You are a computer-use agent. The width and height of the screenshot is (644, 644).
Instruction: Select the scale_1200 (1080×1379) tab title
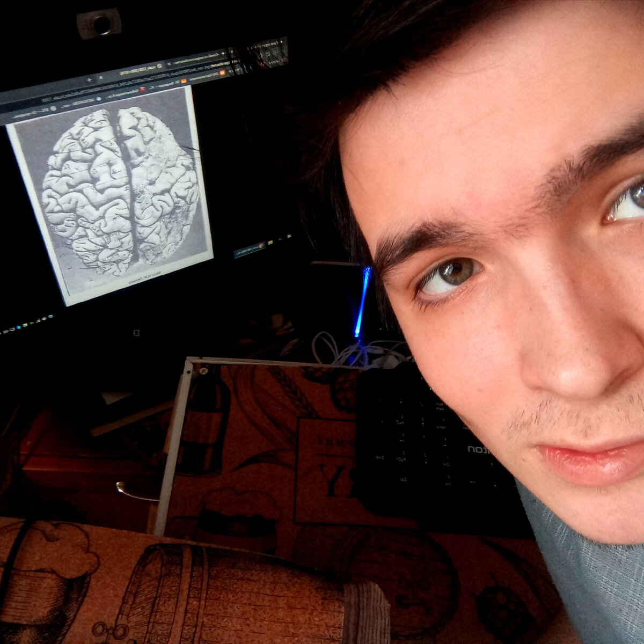(138, 70)
